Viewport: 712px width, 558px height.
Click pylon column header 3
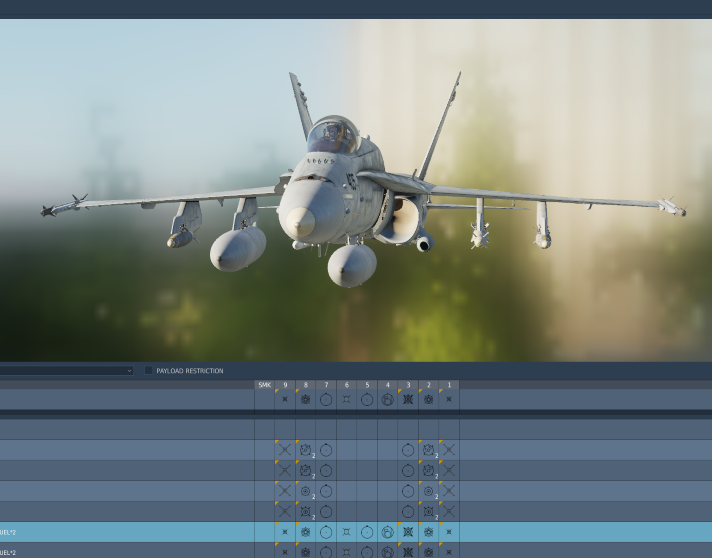point(408,385)
